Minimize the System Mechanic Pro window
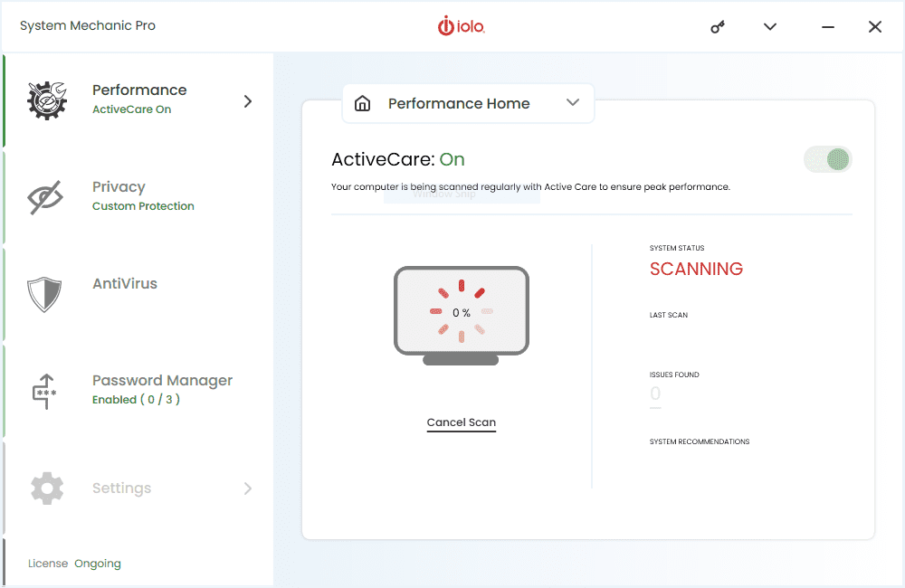 828,27
